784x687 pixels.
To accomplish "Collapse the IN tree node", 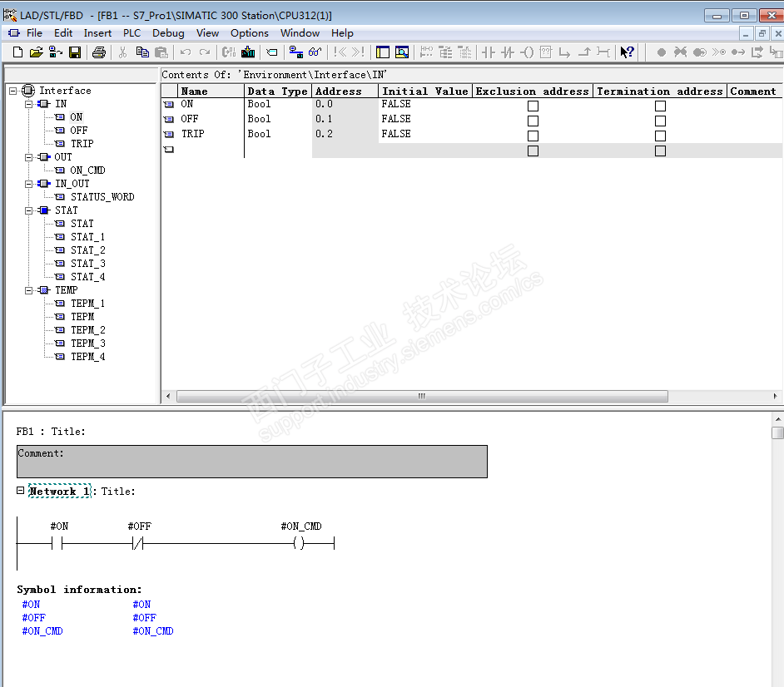I will [x=28, y=104].
